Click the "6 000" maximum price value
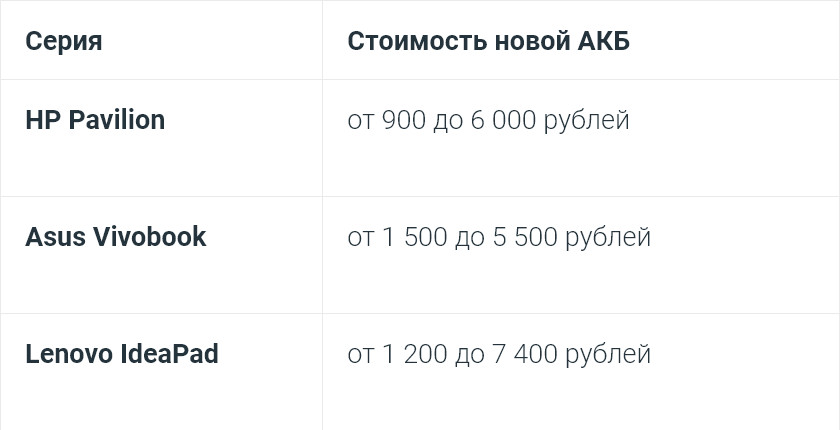Screen dimensions: 840x430 pos(503,121)
